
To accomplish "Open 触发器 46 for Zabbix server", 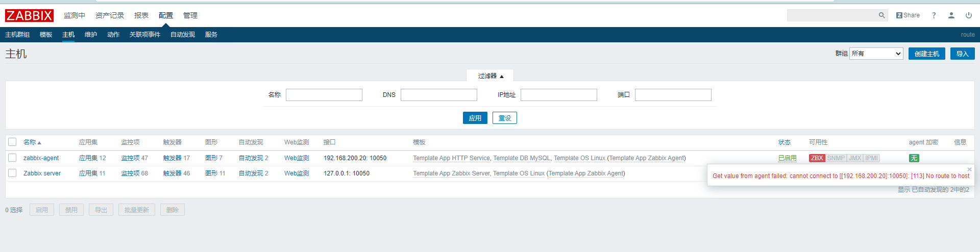I will (x=173, y=173).
